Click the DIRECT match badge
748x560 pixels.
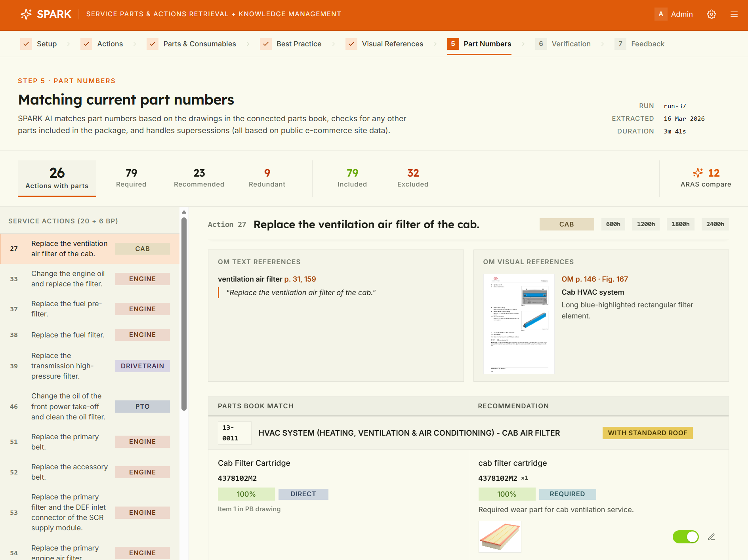click(x=303, y=494)
